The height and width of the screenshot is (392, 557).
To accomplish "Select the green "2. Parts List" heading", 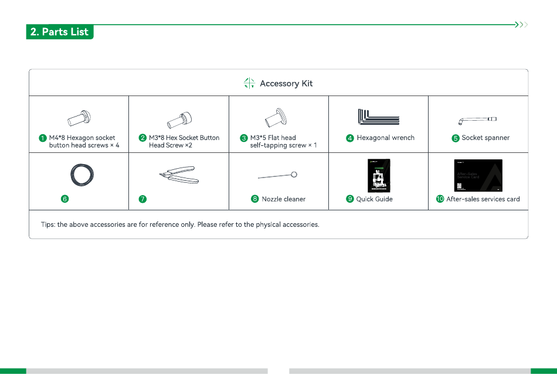I will pyautogui.click(x=60, y=32).
